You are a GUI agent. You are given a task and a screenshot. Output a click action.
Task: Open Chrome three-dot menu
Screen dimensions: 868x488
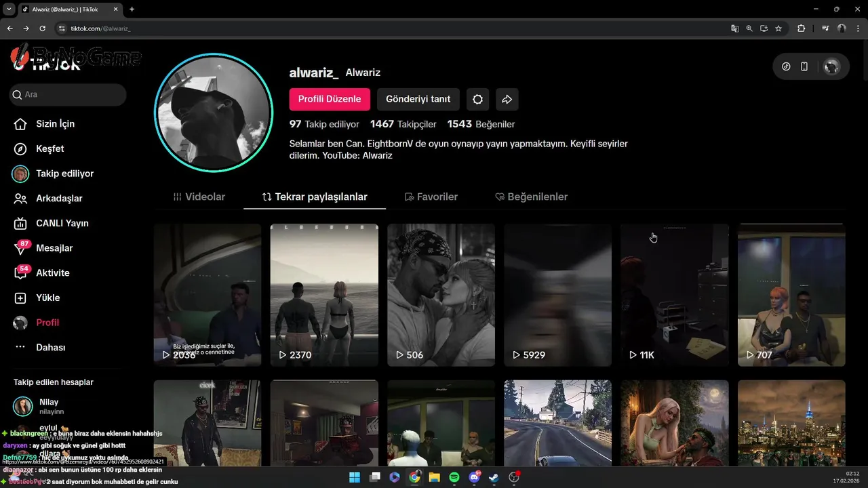click(857, 28)
